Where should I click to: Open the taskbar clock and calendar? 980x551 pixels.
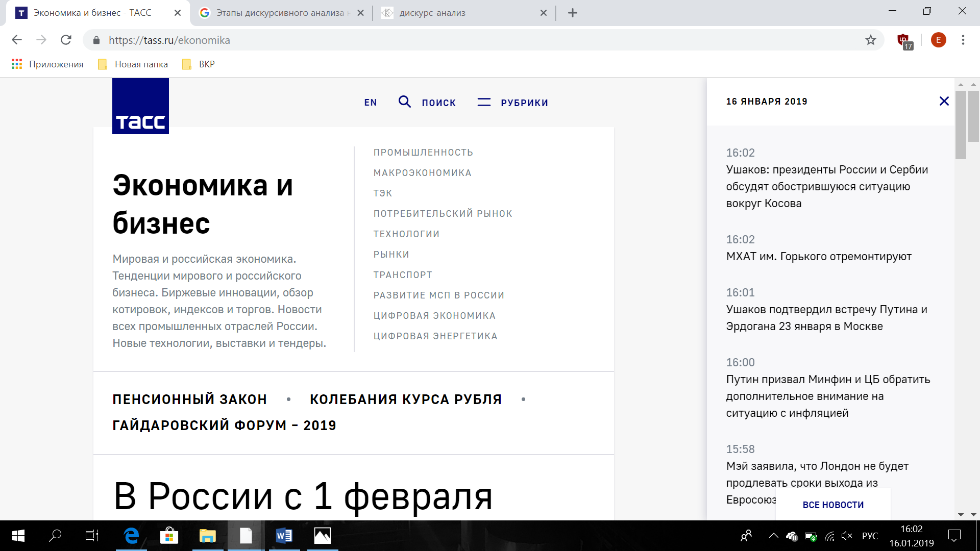tap(912, 536)
